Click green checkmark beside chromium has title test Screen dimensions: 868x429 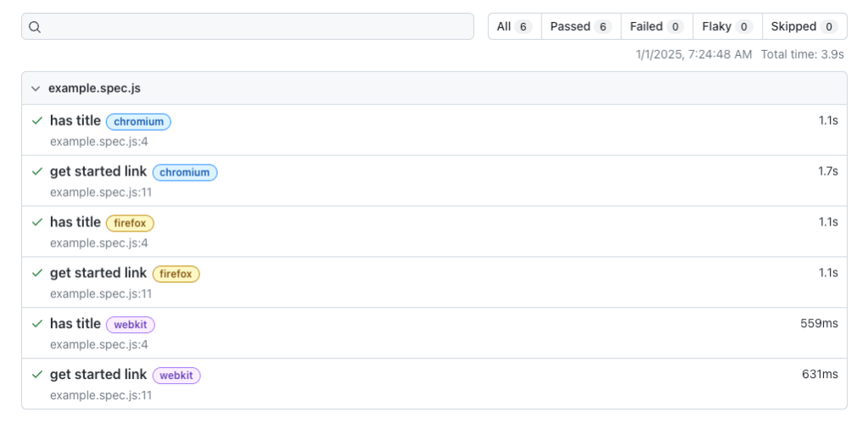37,120
